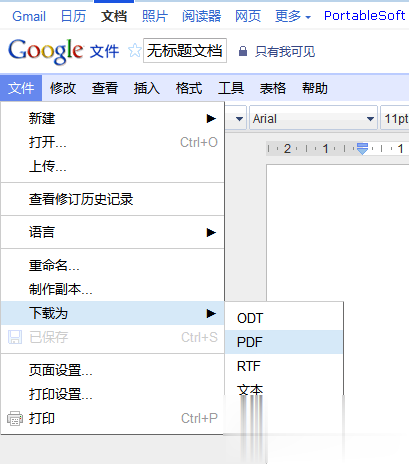
Task: Open the 表格 menu
Action: [273, 88]
